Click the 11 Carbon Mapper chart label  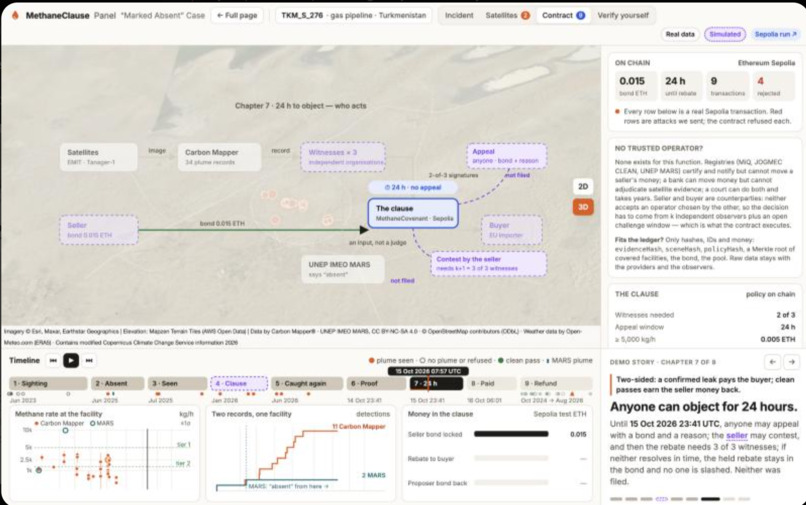click(x=358, y=426)
